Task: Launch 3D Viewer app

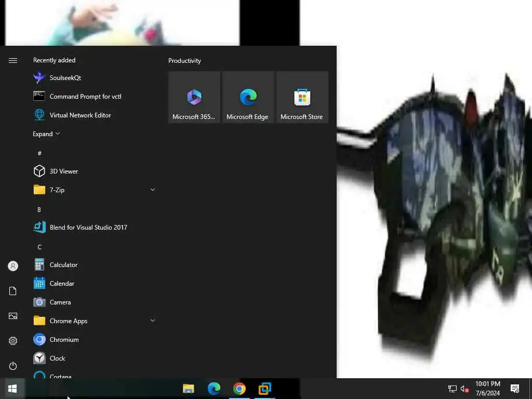Action: pos(95,171)
